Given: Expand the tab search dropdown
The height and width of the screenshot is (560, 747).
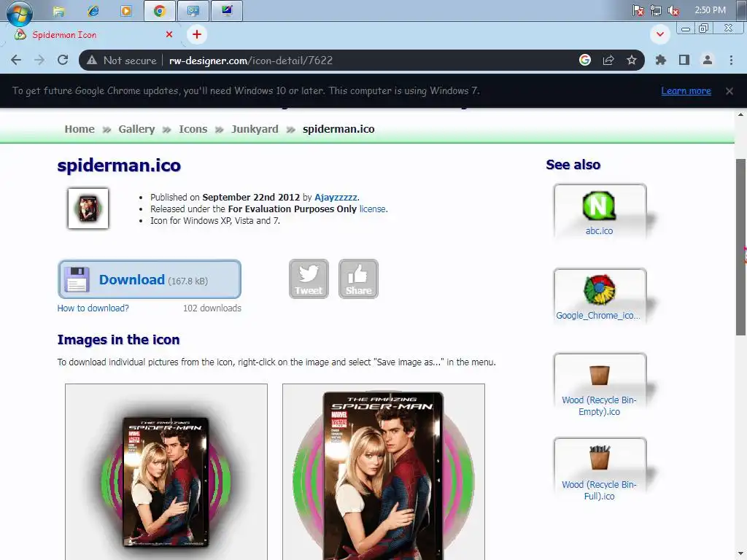Looking at the screenshot, I should 660,34.
